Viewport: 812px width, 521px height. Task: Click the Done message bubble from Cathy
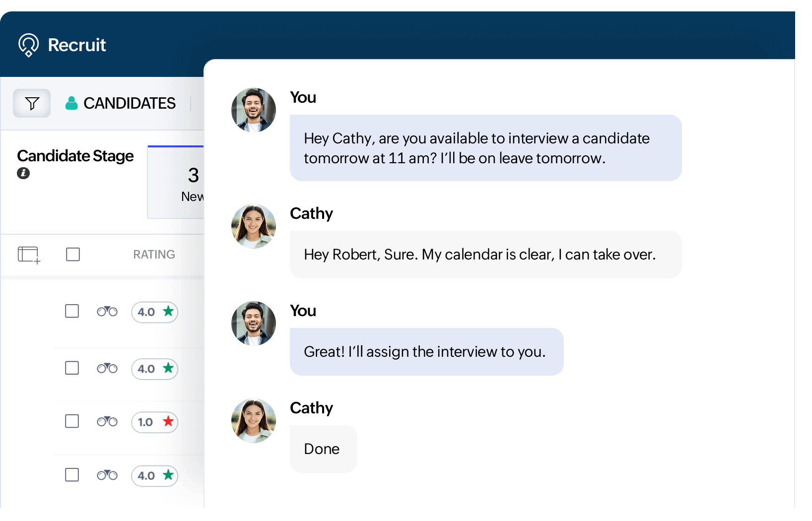(322, 449)
